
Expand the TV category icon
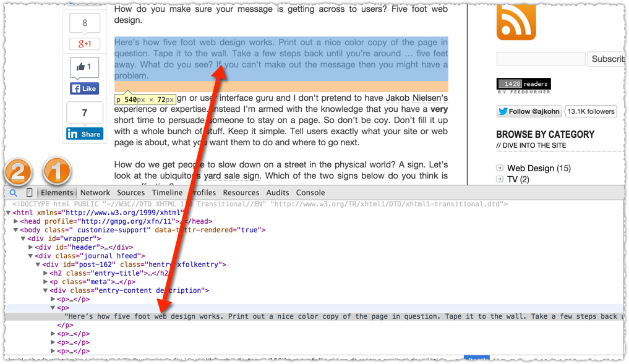click(500, 179)
